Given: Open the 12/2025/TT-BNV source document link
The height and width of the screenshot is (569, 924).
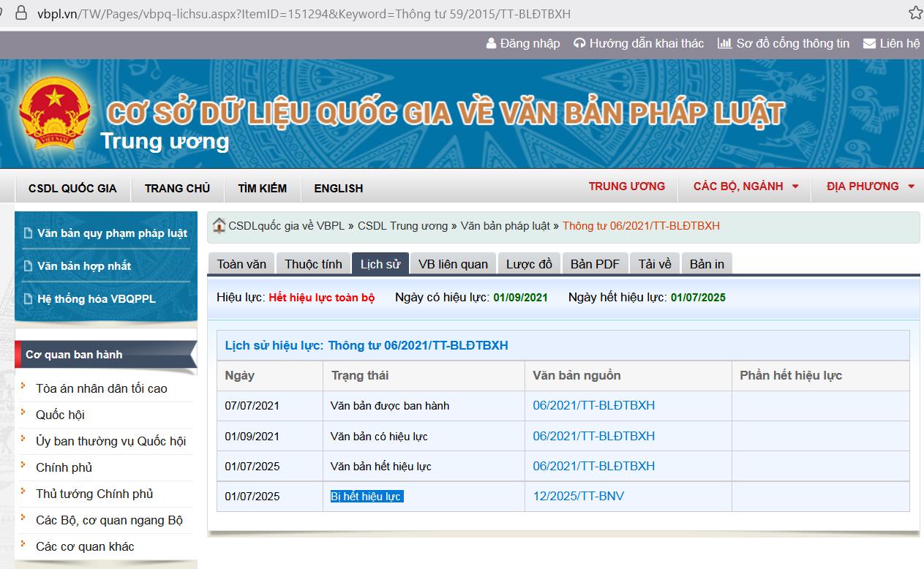Looking at the screenshot, I should pyautogui.click(x=578, y=497).
